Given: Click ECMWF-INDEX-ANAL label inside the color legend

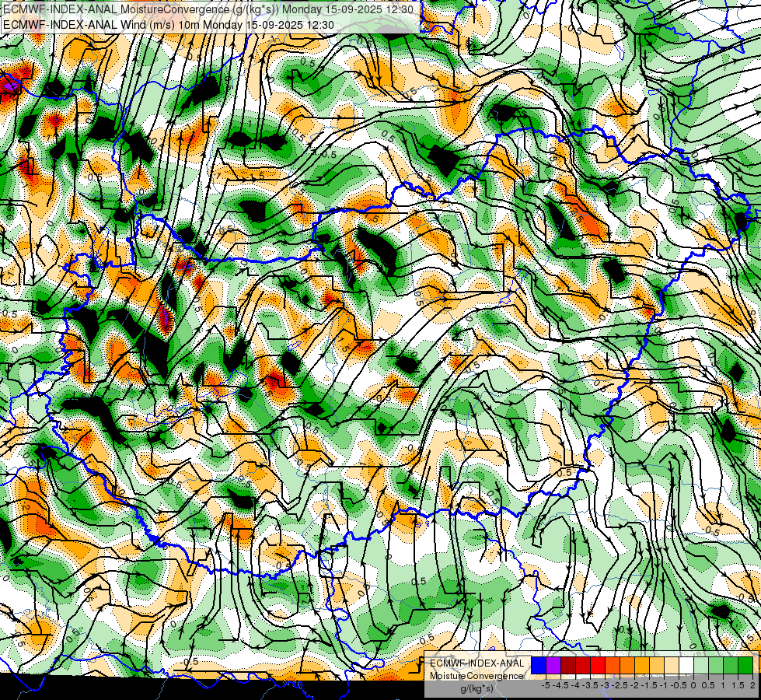Looking at the screenshot, I should (x=476, y=663).
